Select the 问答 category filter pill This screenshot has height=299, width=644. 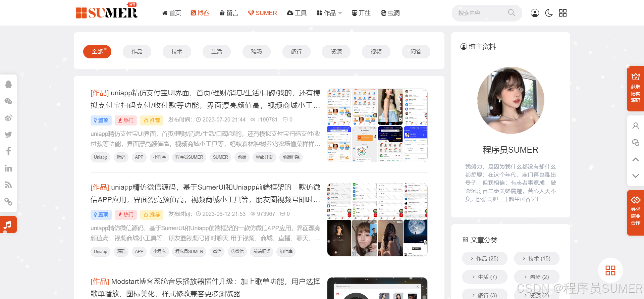point(416,52)
